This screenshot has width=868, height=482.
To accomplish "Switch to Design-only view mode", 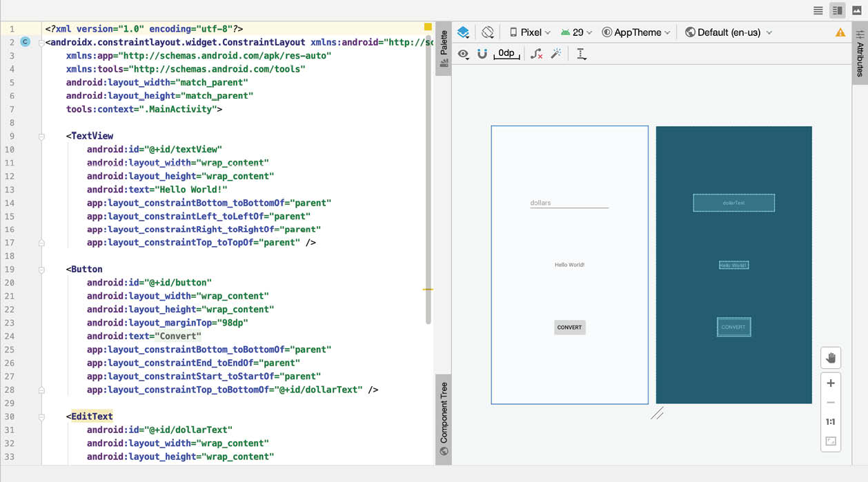I will (857, 10).
